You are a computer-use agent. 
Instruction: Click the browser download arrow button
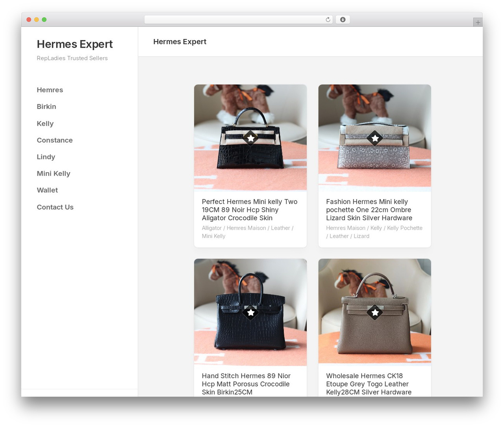coord(343,20)
